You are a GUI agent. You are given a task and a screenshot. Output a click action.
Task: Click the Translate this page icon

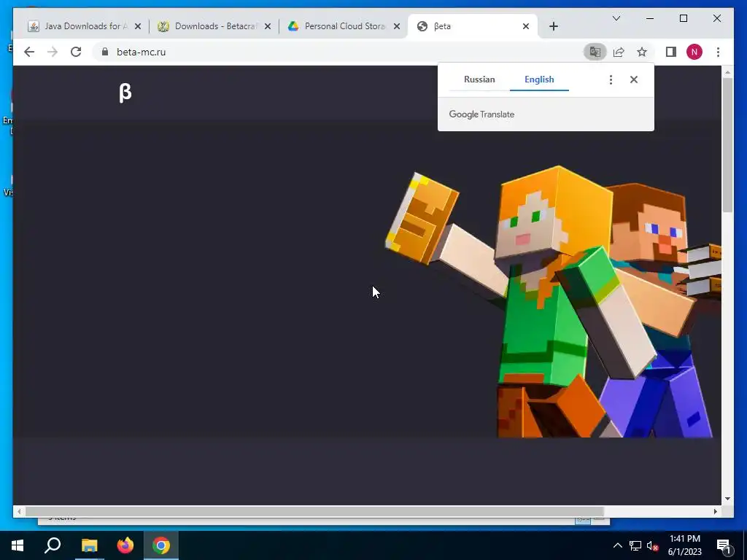(x=595, y=52)
